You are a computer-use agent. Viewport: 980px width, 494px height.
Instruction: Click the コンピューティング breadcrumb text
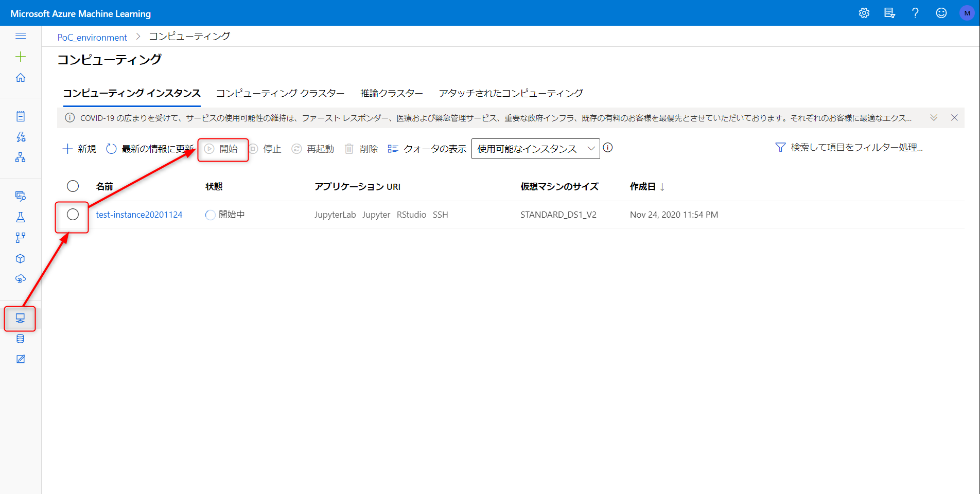tap(189, 37)
